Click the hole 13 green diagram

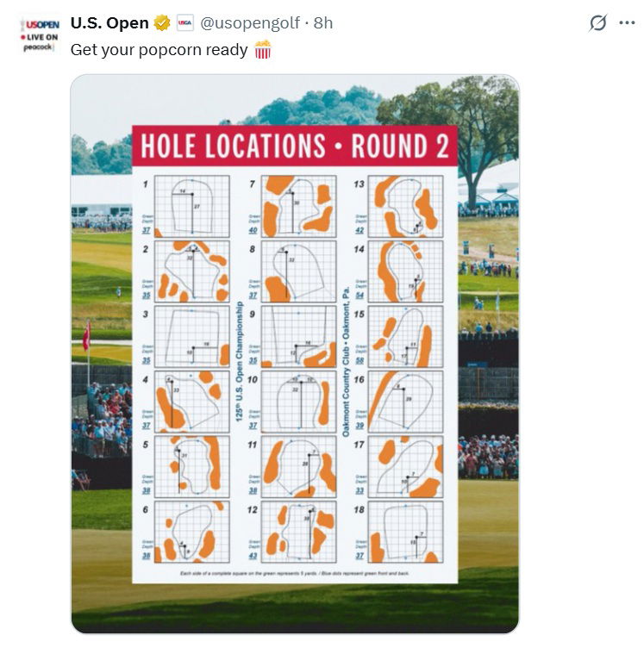click(x=405, y=206)
